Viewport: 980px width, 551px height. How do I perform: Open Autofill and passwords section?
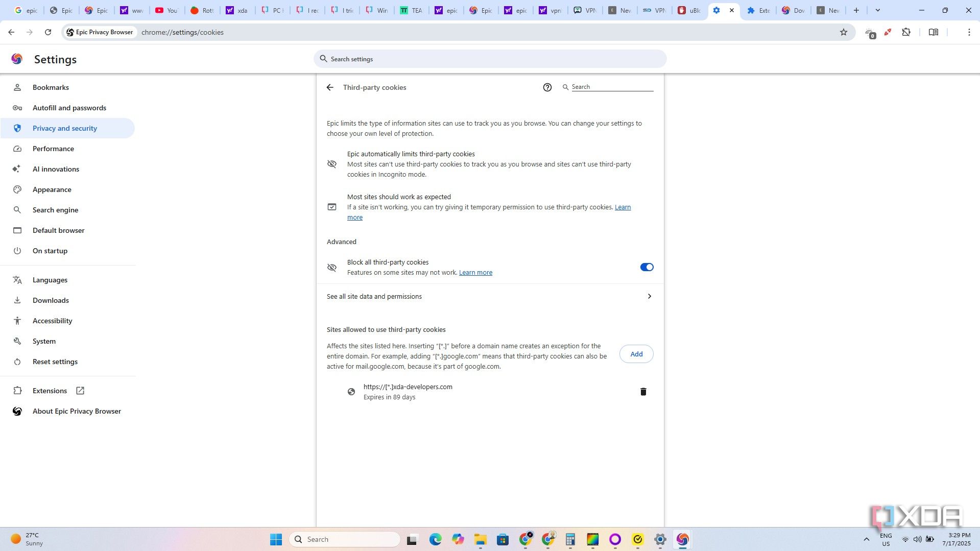(x=67, y=108)
